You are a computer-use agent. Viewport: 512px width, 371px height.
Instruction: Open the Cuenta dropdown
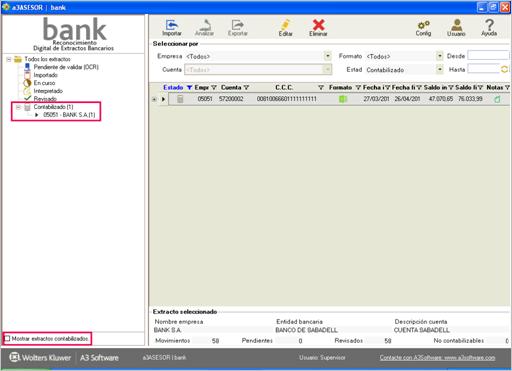[328, 69]
